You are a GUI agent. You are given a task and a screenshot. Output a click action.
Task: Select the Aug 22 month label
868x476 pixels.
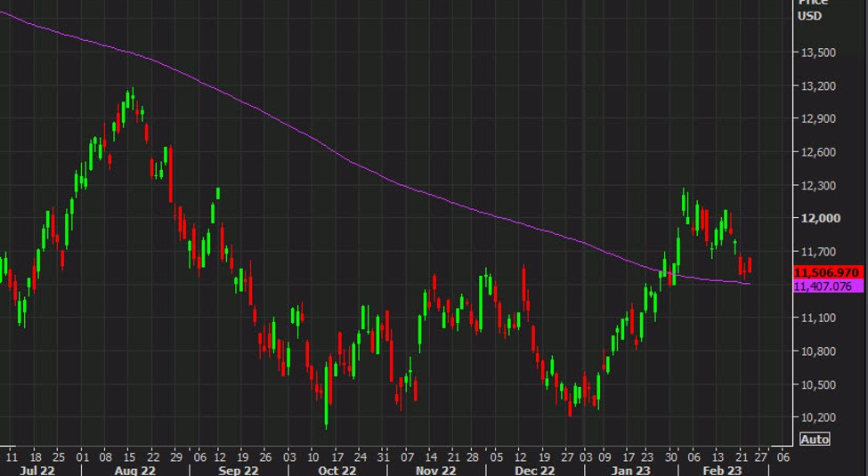coord(135,471)
